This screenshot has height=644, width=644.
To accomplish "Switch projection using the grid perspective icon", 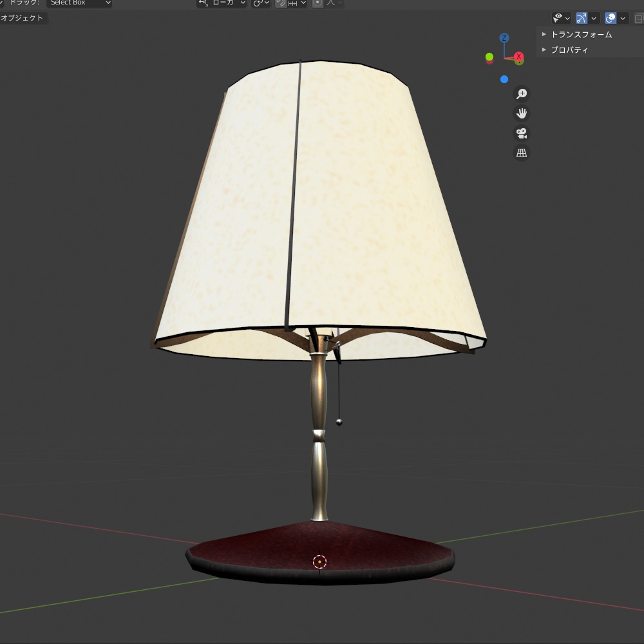I will (522, 153).
